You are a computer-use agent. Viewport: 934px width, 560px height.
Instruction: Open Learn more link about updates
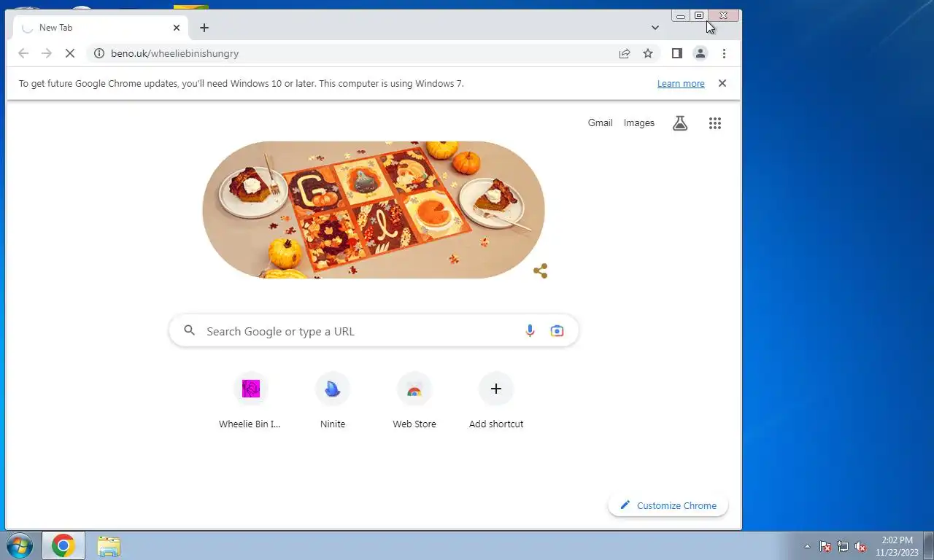coord(681,84)
